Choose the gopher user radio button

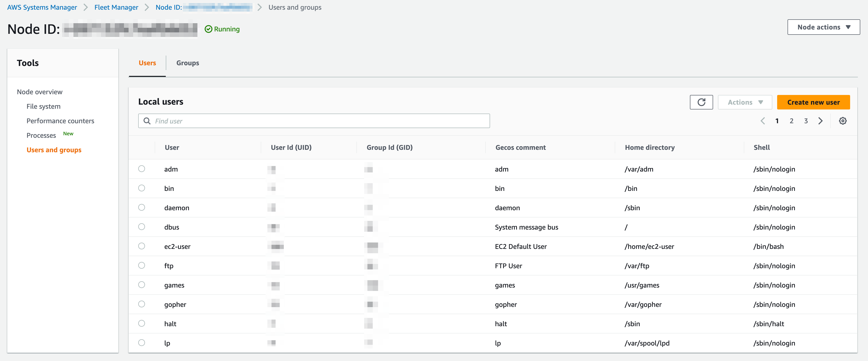click(142, 304)
